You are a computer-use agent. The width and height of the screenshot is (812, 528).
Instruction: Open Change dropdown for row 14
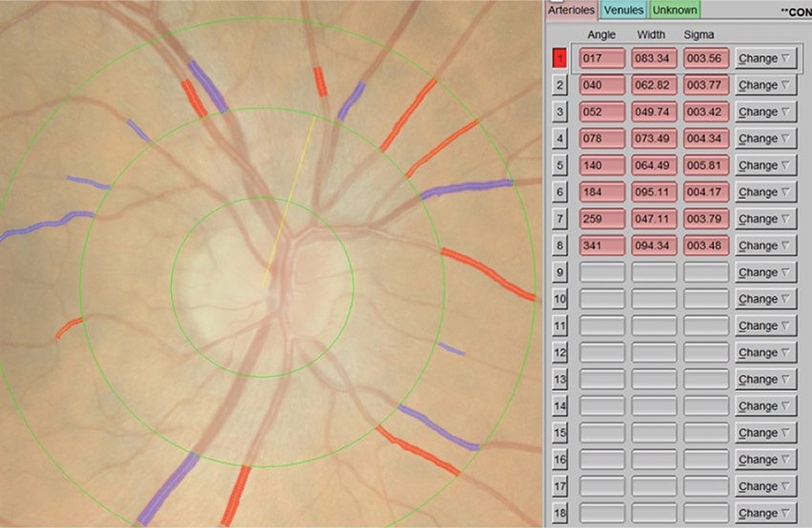coord(766,406)
